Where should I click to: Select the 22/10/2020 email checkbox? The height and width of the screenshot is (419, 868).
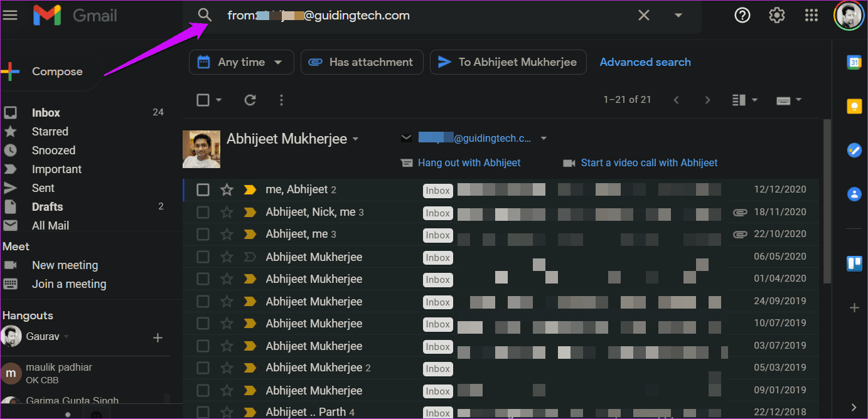pos(203,234)
